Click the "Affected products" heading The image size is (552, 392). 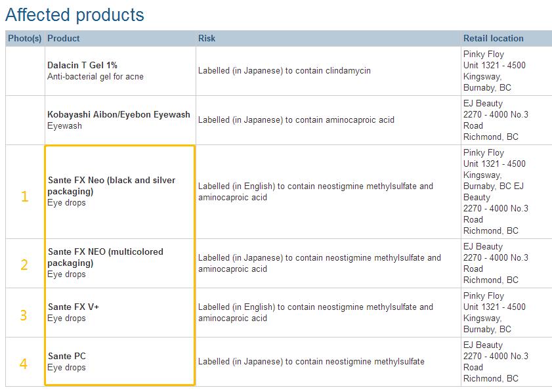pos(75,14)
